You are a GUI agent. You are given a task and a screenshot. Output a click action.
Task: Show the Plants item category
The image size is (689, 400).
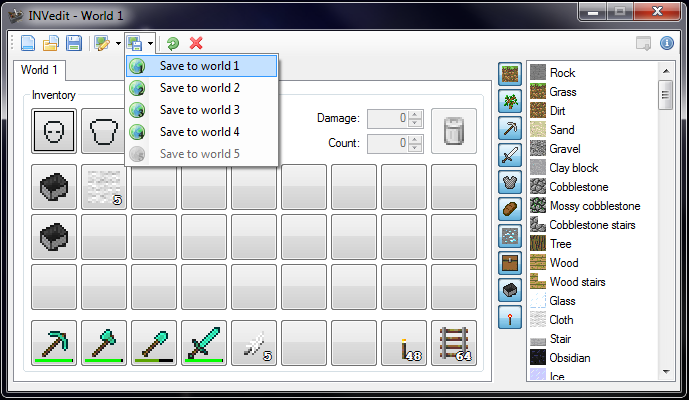[510, 101]
